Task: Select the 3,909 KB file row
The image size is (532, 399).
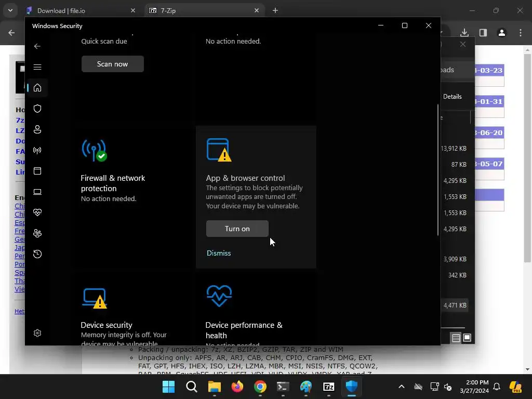Action: (455, 259)
